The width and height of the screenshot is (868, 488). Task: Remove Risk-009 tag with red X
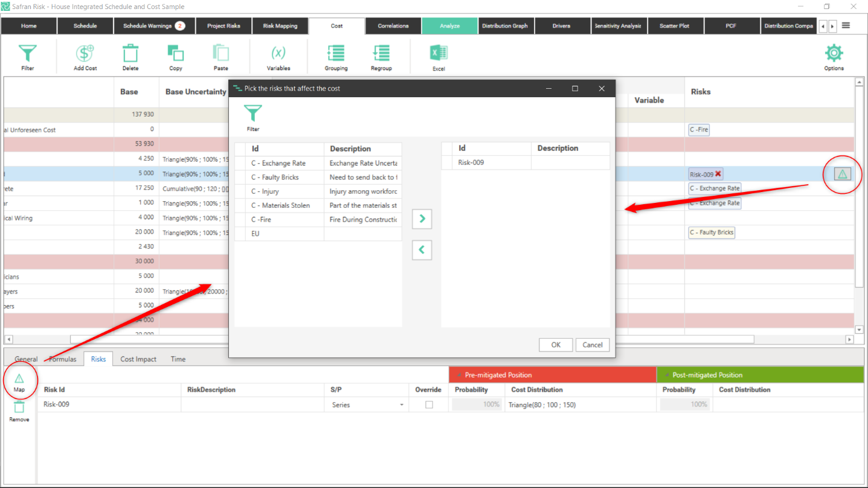[718, 174]
